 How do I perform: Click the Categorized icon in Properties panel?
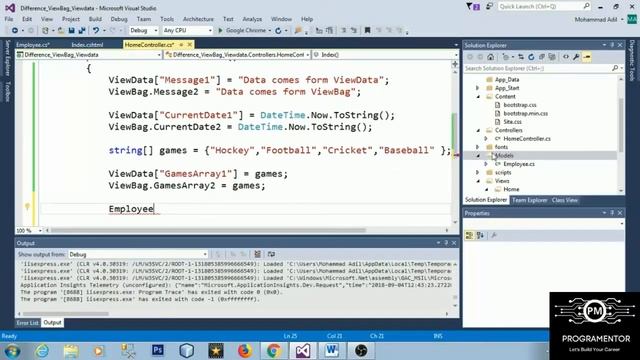point(469,236)
